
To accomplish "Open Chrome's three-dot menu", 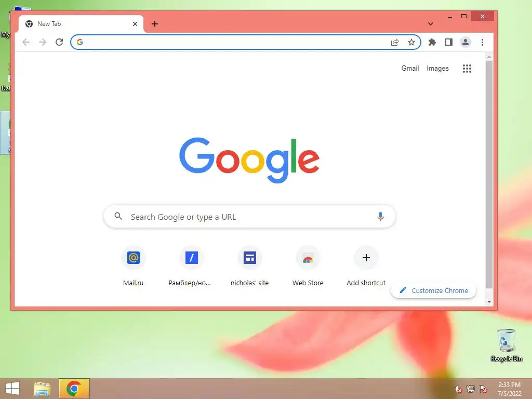I will tap(482, 42).
